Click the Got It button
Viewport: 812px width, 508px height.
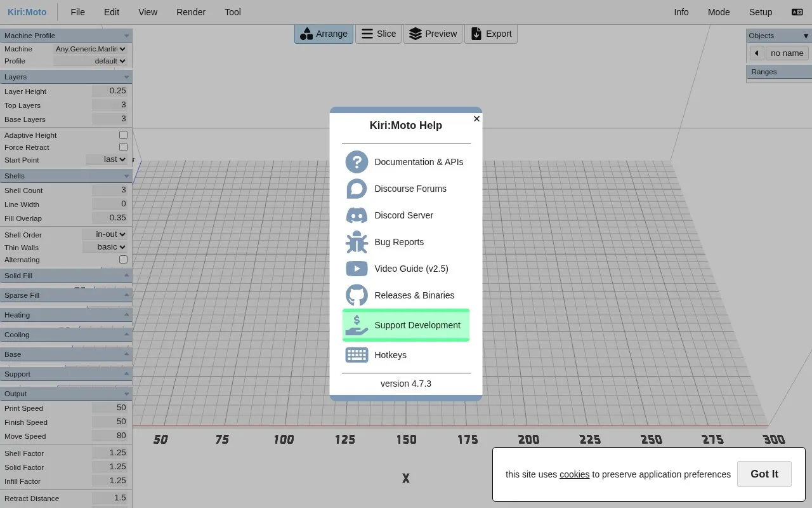coord(764,474)
